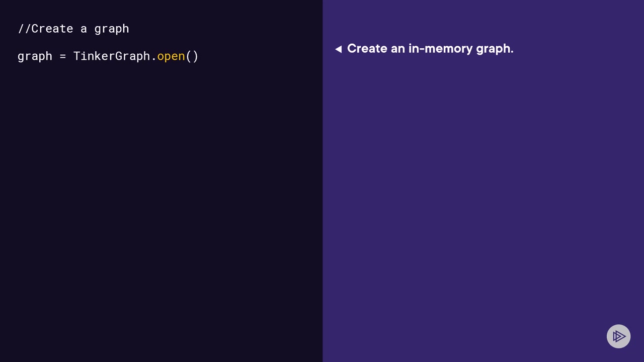
Task: Click the equals sign in the code line
Action: click(63, 56)
